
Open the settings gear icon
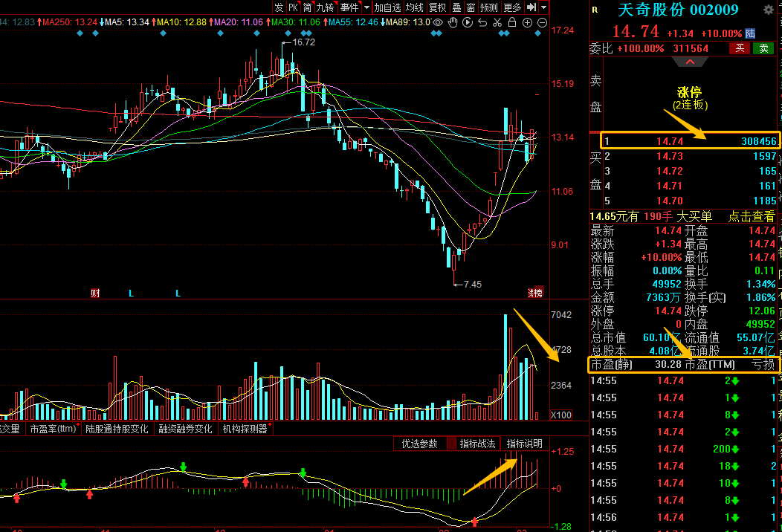coord(769,10)
